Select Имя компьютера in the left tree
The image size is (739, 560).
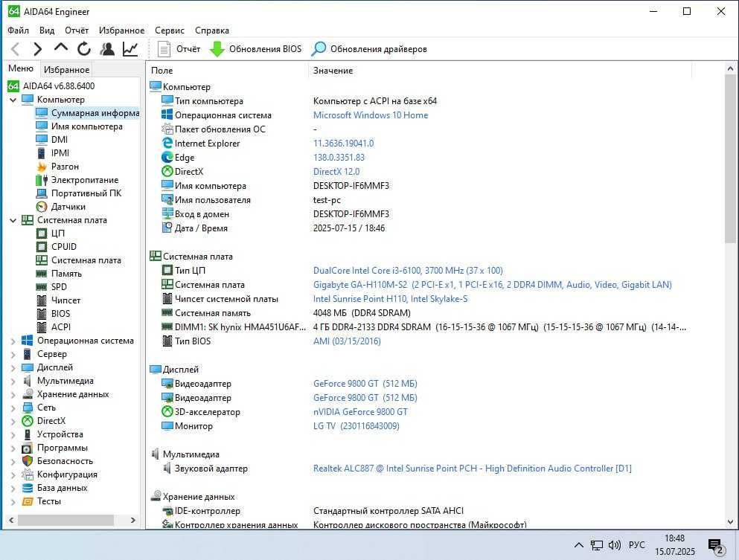click(87, 126)
